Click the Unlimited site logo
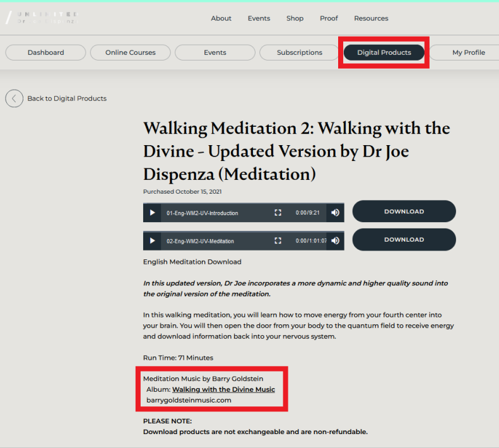499x448 pixels. tap(42, 17)
